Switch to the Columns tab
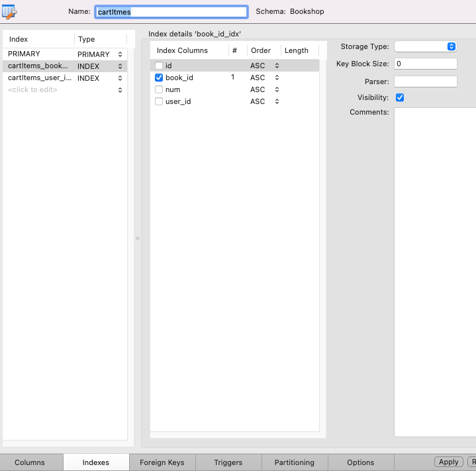Viewport: 476px width, 471px height. click(30, 462)
